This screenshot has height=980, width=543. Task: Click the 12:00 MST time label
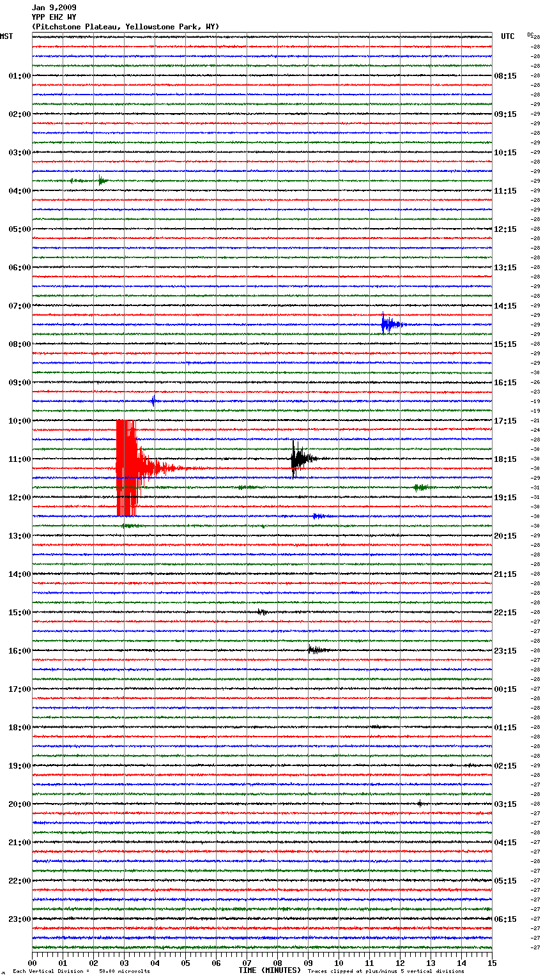tap(19, 498)
